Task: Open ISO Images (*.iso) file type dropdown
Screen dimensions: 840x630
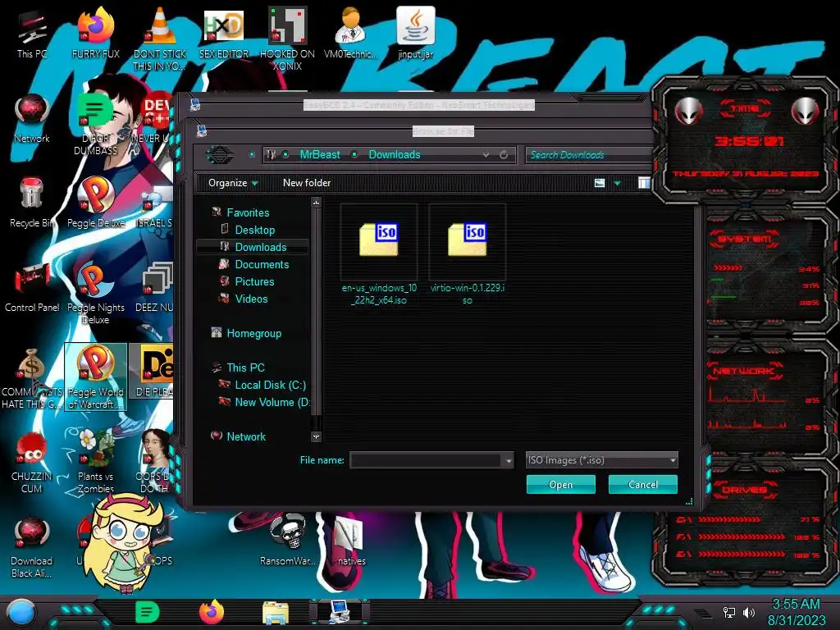Action: (x=601, y=459)
